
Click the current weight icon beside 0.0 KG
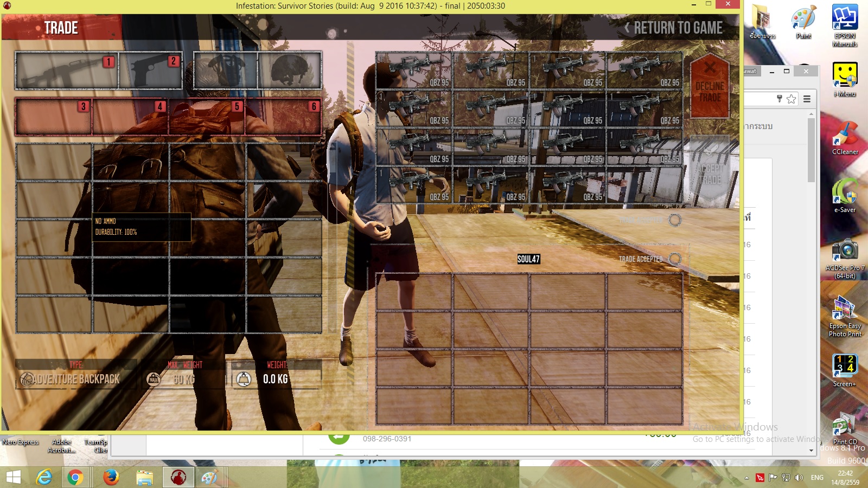coord(244,379)
